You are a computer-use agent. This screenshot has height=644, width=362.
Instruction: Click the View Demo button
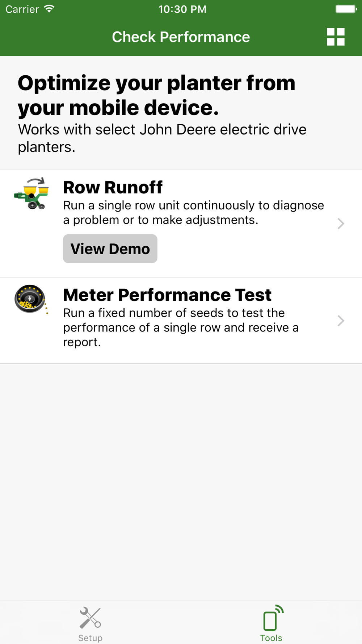(110, 248)
